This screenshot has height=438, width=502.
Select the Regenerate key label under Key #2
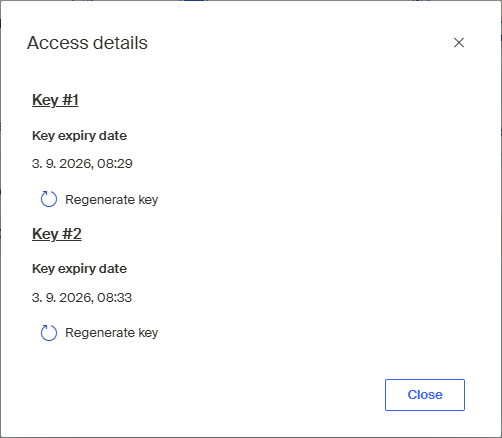111,333
